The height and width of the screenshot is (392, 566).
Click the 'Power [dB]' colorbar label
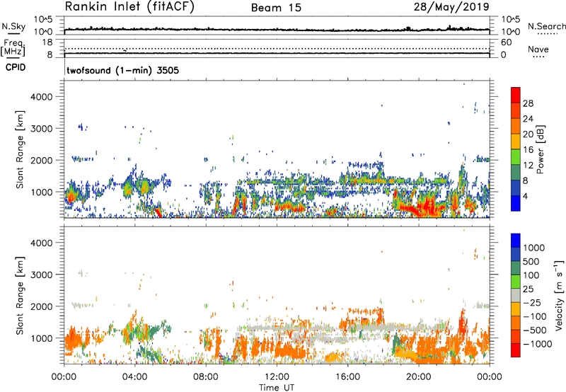[x=540, y=149]
